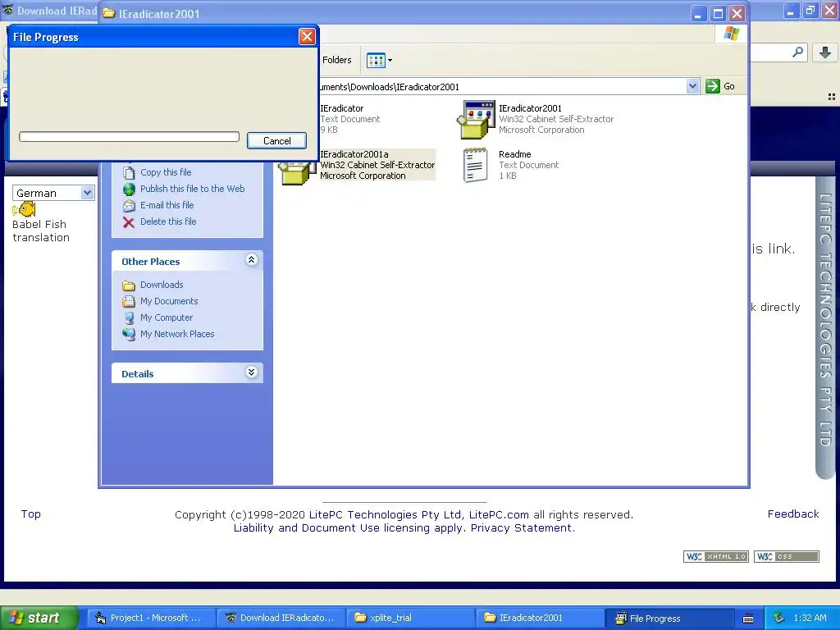Open Downloads in Other Places
840x630 pixels.
click(162, 285)
